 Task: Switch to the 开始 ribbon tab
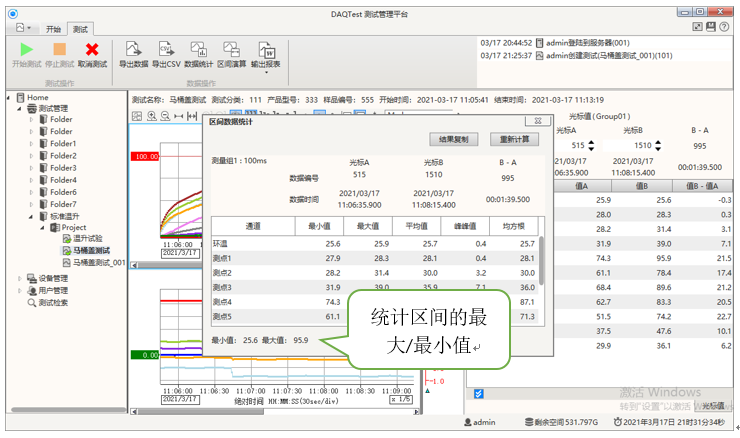pyautogui.click(x=53, y=30)
